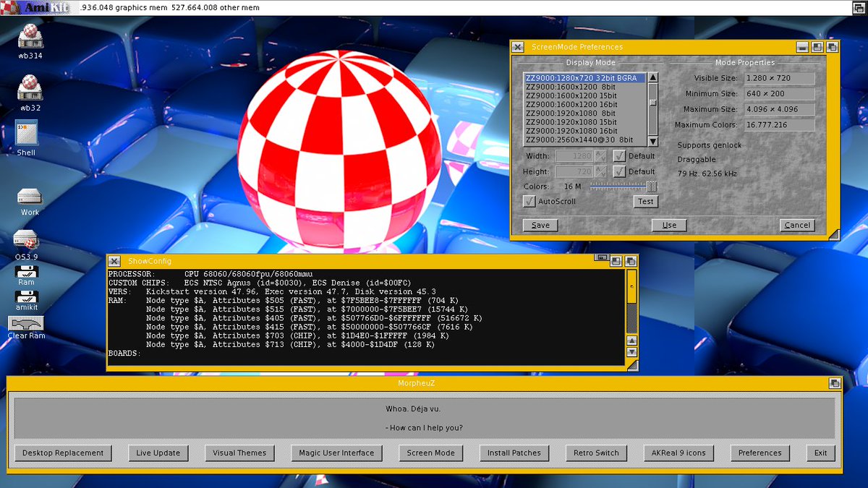868x488 pixels.
Task: Select ZZ9000:1600x1200 16bit mode
Action: pos(584,104)
